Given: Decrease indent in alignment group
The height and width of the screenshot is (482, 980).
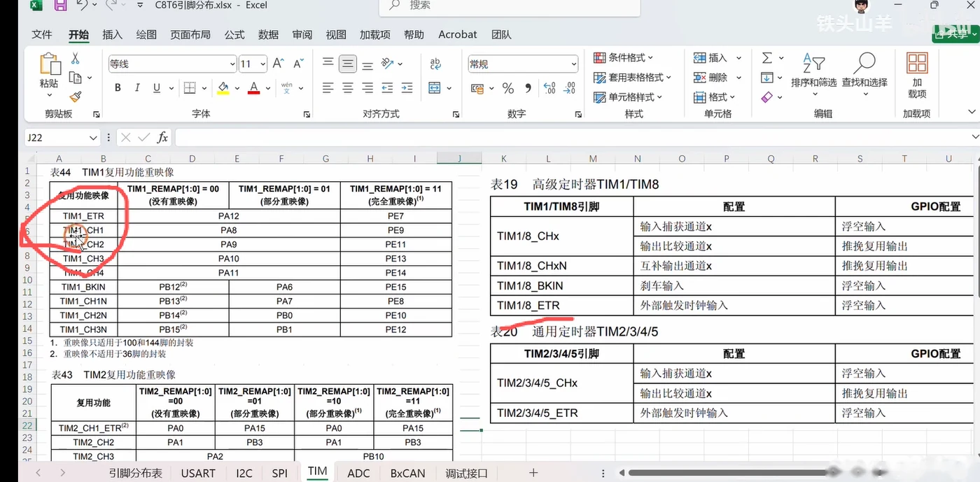Looking at the screenshot, I should click(387, 88).
